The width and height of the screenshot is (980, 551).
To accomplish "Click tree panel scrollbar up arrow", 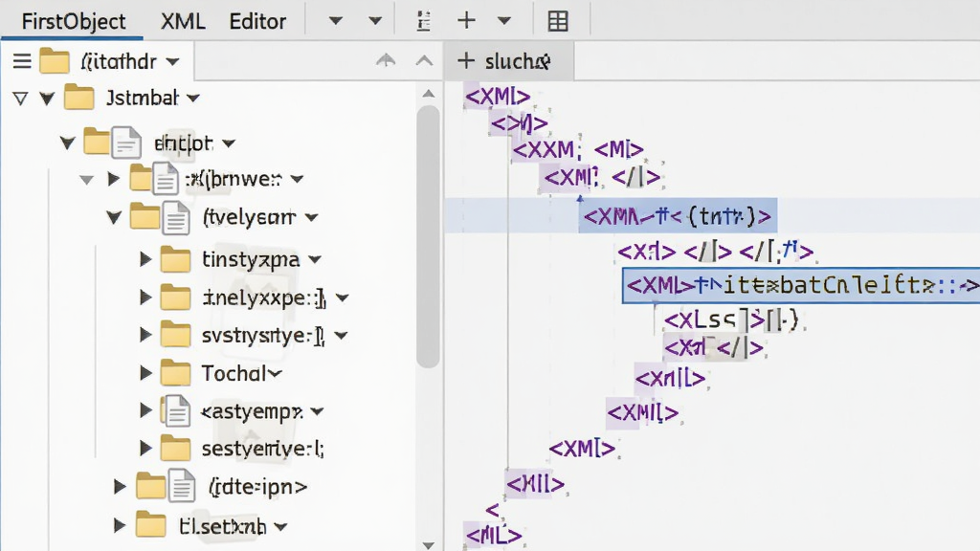I will tap(428, 94).
